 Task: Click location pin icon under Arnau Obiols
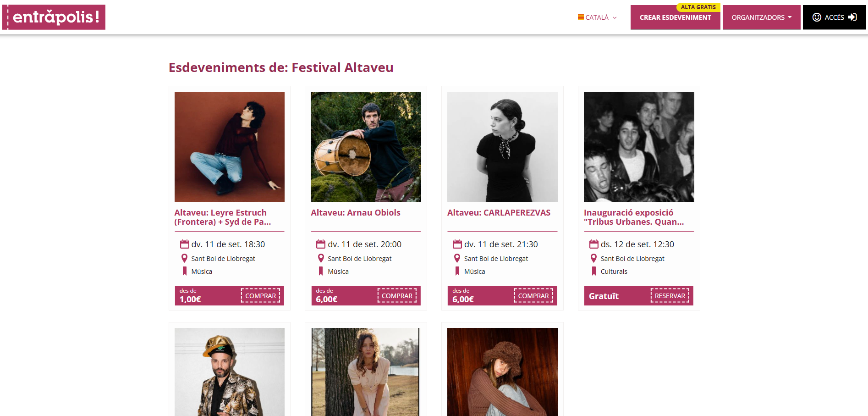[321, 258]
